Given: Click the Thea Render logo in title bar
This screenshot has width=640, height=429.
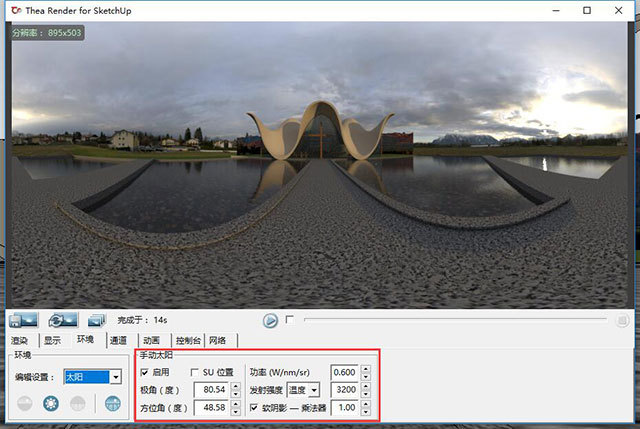Looking at the screenshot, I should click(x=16, y=10).
